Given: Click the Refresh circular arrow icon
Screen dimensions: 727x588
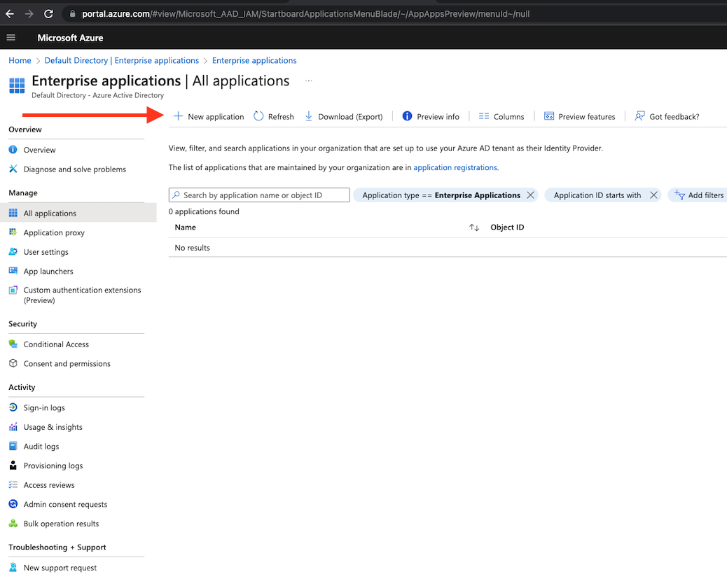Looking at the screenshot, I should pos(258,116).
